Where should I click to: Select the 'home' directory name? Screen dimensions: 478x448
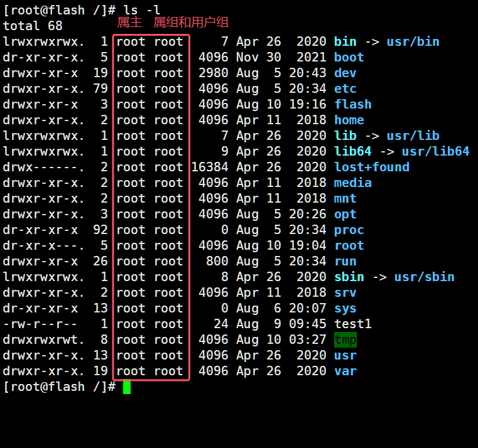click(x=349, y=120)
